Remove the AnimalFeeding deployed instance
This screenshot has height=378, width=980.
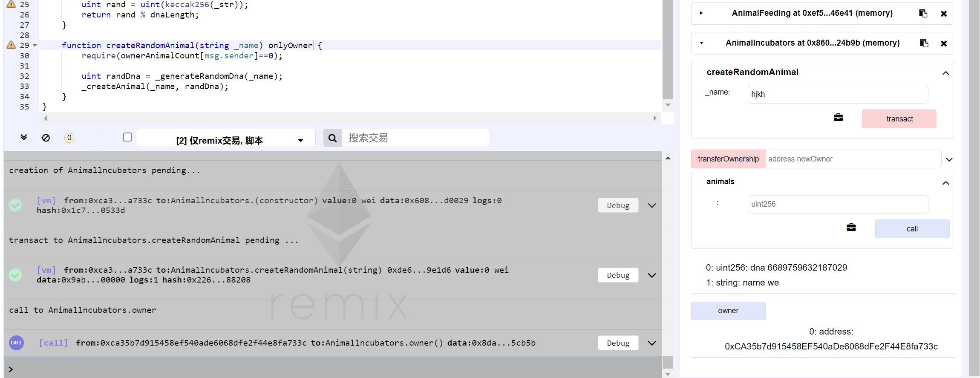(944, 14)
